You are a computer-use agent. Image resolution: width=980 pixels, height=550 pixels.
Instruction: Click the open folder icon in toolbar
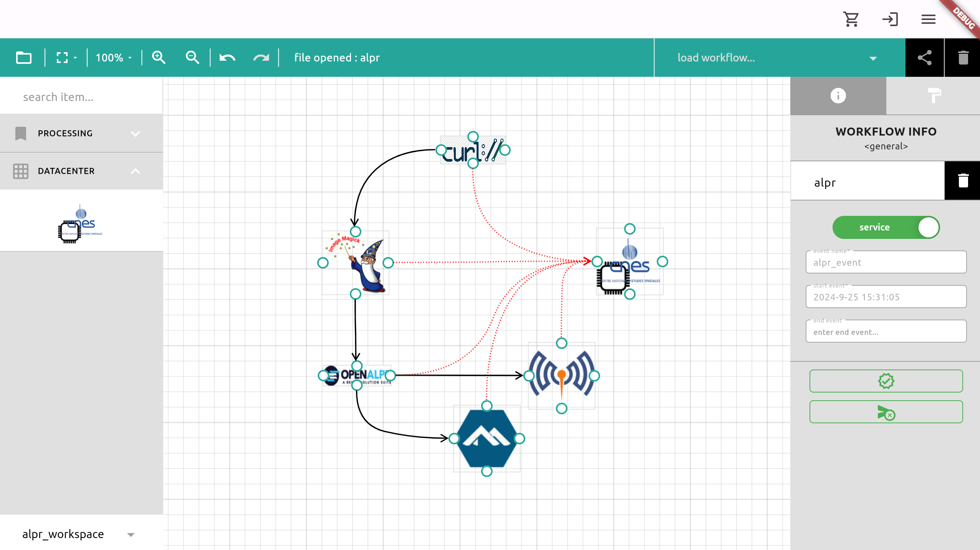(x=24, y=58)
